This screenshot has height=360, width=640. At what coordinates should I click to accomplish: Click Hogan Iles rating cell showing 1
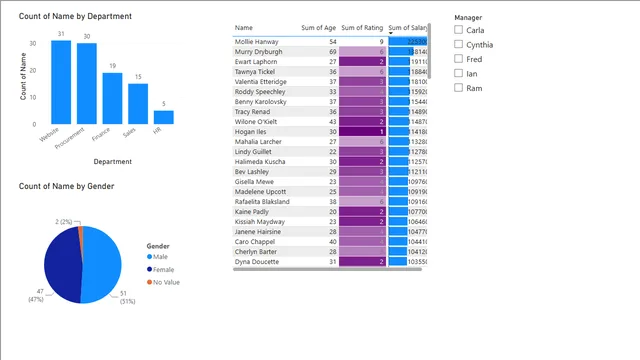pos(362,132)
